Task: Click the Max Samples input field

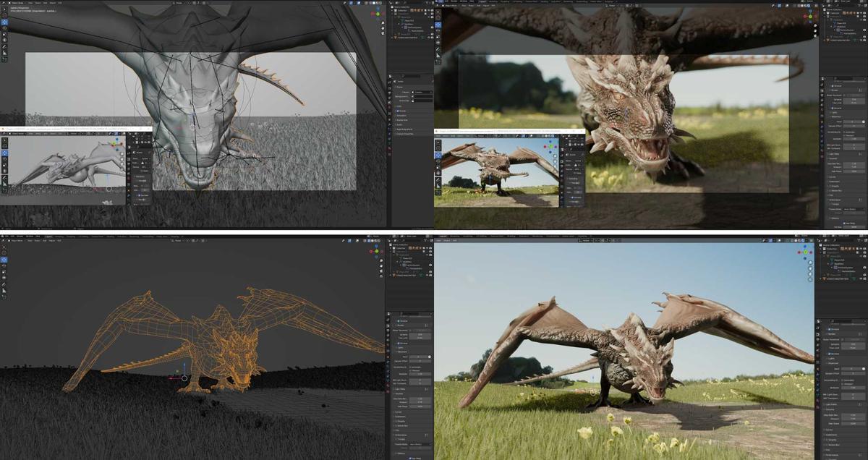Action: [852, 344]
